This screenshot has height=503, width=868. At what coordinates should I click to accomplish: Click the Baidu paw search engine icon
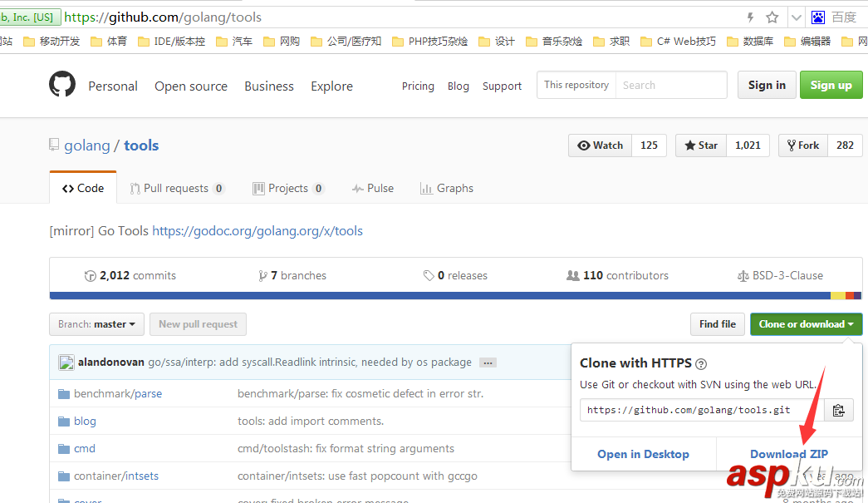click(x=817, y=17)
